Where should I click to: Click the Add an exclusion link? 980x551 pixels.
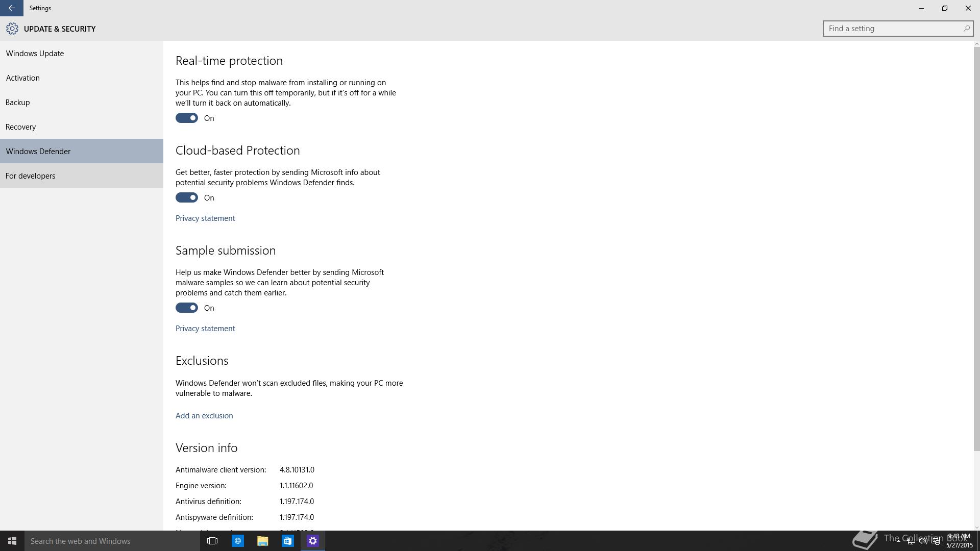204,415
